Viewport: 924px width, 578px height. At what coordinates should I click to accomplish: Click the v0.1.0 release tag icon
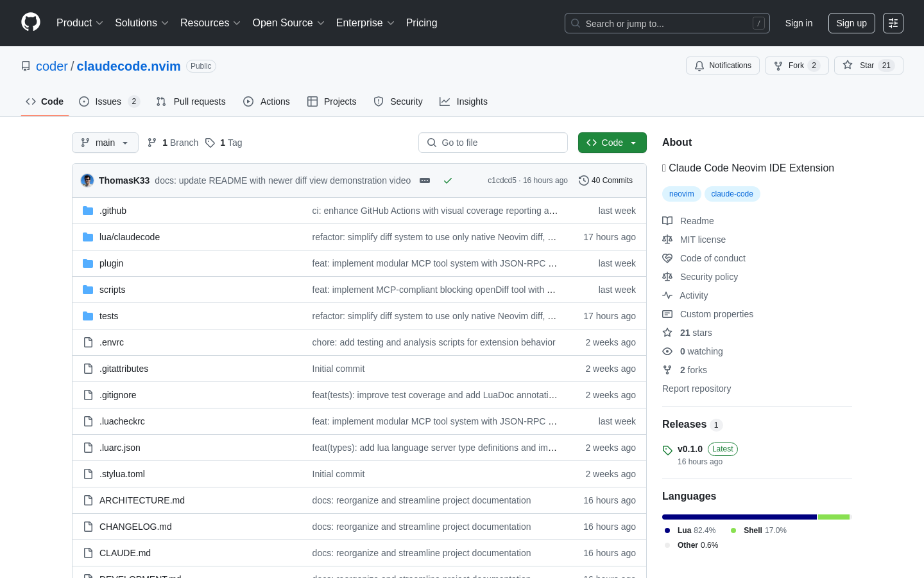click(x=667, y=450)
